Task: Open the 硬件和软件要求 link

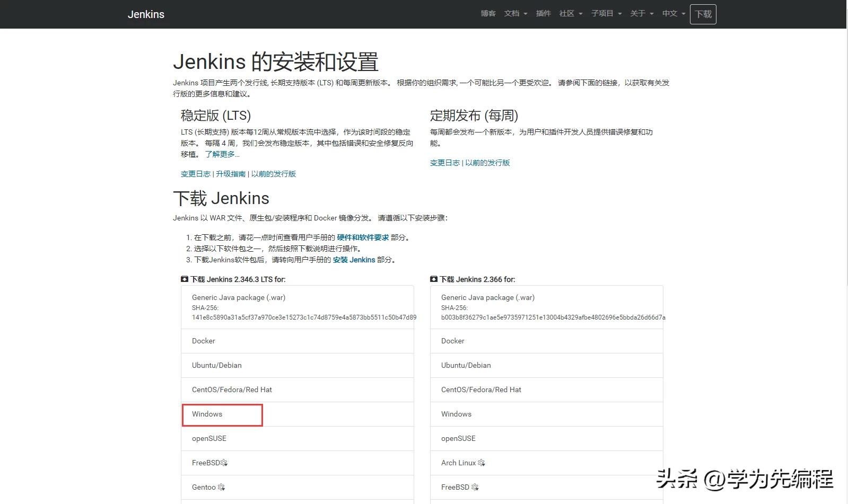Action: pos(363,237)
